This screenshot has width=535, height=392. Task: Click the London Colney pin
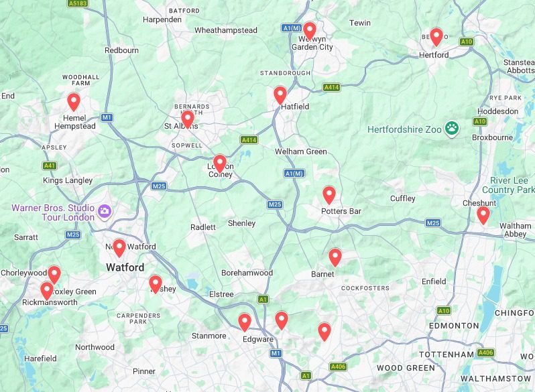click(x=220, y=164)
